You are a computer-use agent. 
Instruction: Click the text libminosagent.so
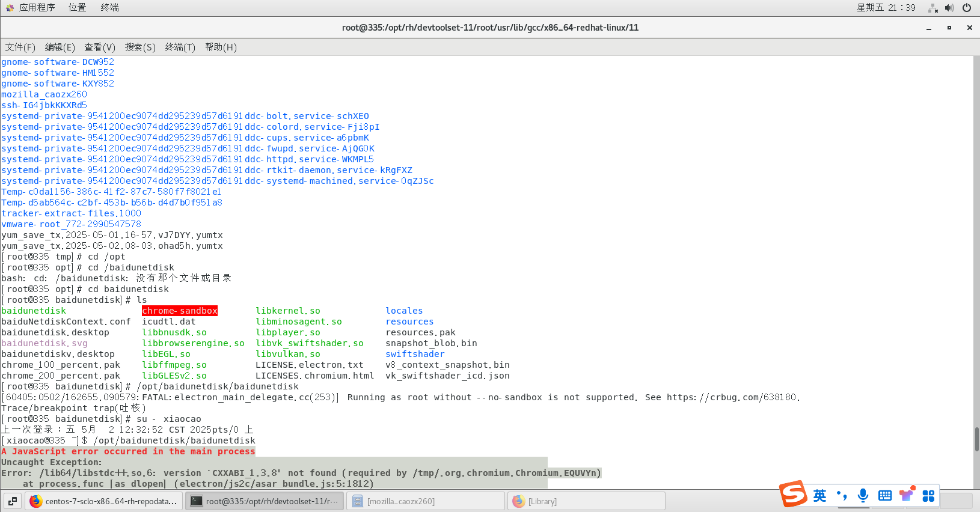click(299, 322)
